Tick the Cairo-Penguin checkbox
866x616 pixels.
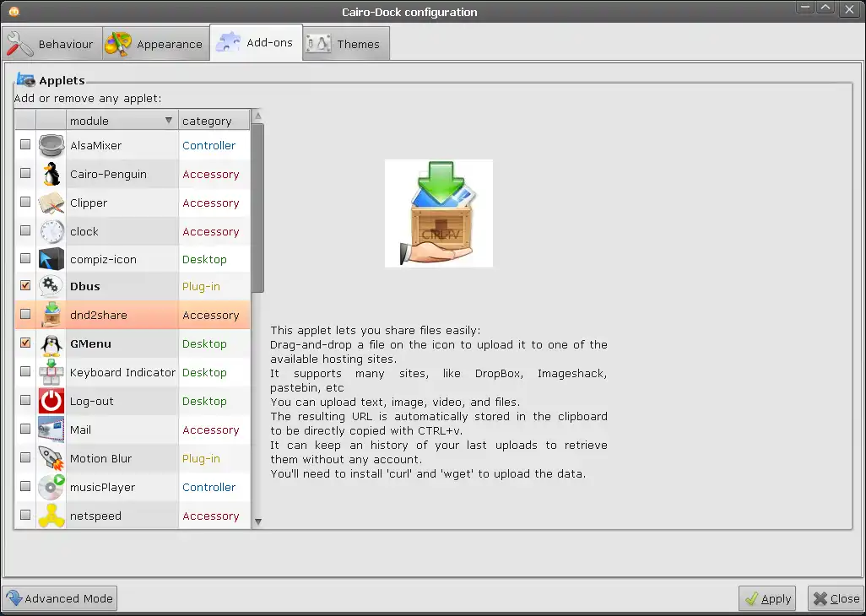click(x=25, y=173)
